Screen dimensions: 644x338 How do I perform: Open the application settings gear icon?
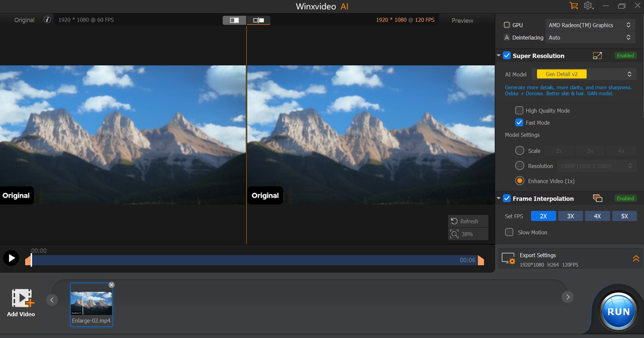(588, 6)
